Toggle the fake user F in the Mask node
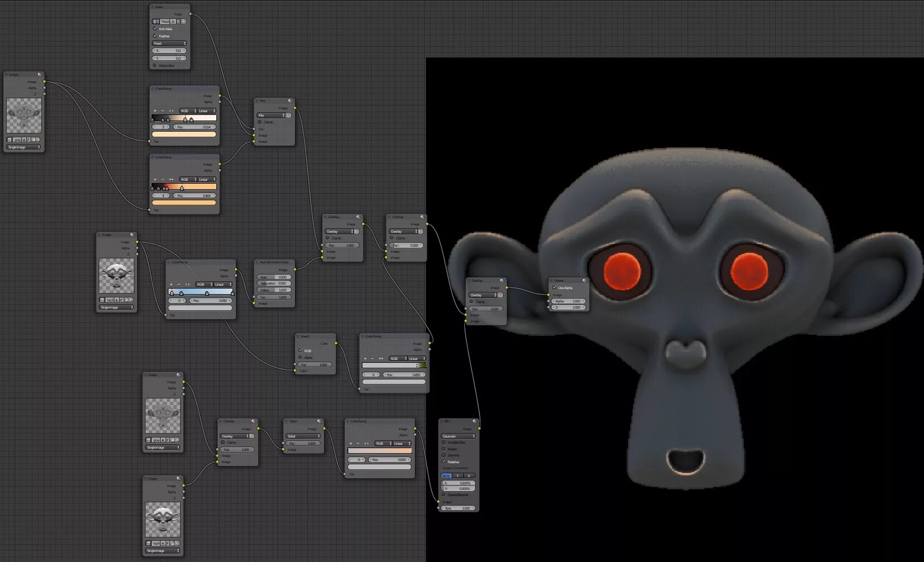The image size is (924, 562). [x=178, y=22]
